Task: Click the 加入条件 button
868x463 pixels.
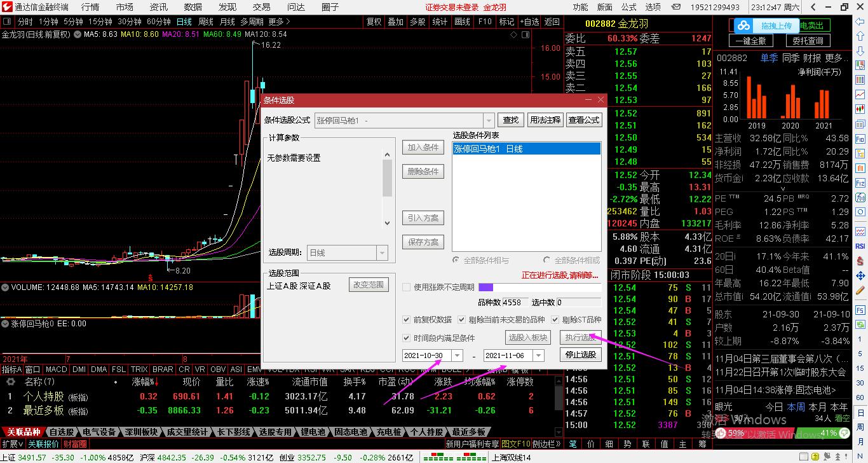Action: pyautogui.click(x=423, y=147)
